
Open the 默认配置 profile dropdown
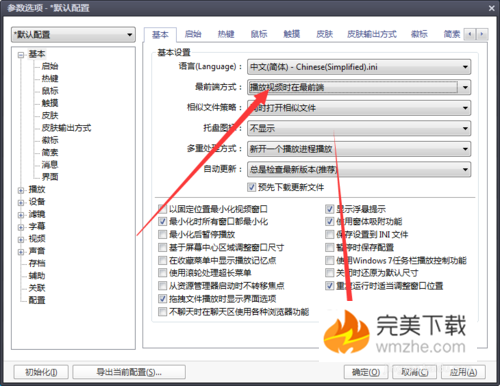[73, 35]
